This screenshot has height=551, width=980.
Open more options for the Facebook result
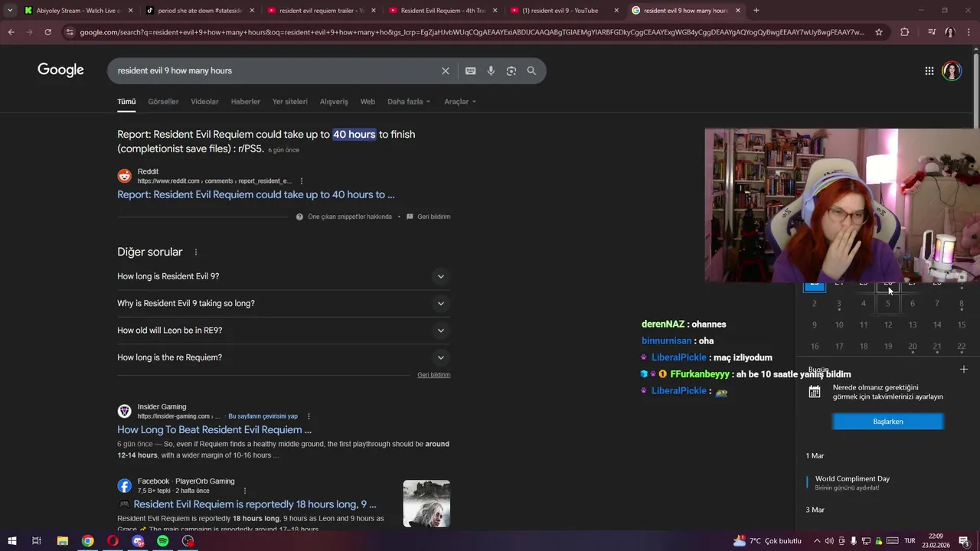(x=245, y=491)
